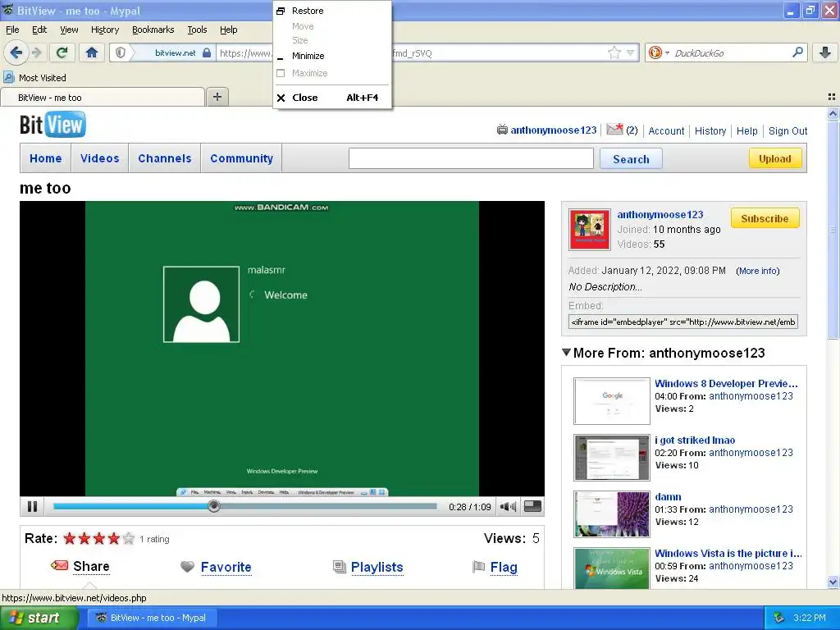Click the Search button
Screen dimensions: 840x630
[x=631, y=159]
